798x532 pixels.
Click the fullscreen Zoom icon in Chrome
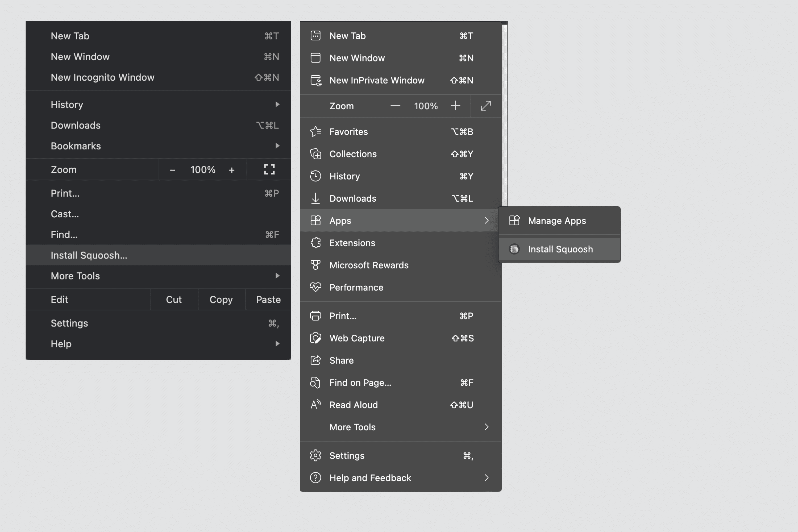click(x=269, y=169)
